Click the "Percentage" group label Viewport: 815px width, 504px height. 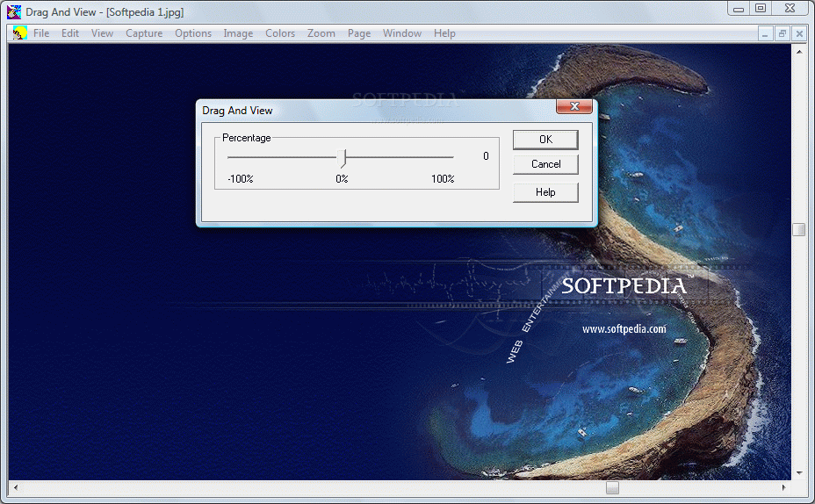247,138
